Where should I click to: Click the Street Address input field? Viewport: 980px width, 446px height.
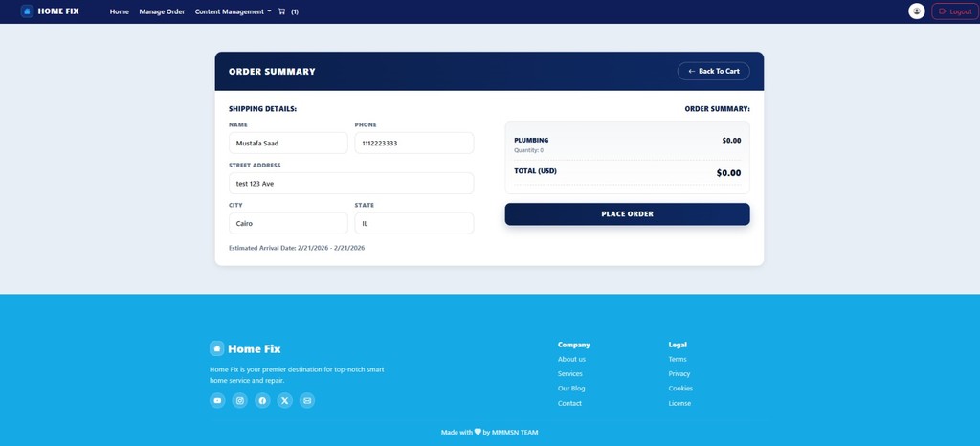[351, 184]
